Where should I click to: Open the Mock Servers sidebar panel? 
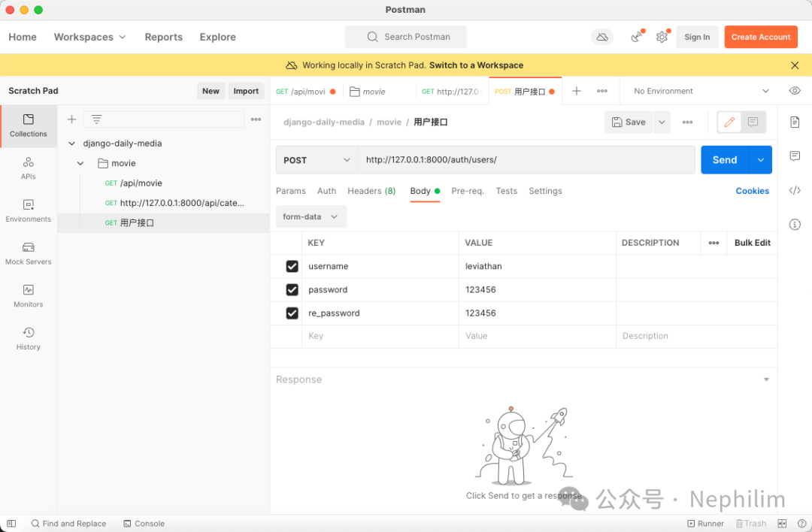[29, 253]
